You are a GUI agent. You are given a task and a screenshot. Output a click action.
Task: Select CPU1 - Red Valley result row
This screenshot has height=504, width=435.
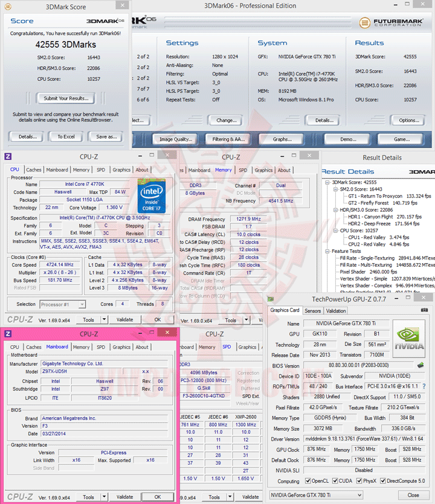378,237
